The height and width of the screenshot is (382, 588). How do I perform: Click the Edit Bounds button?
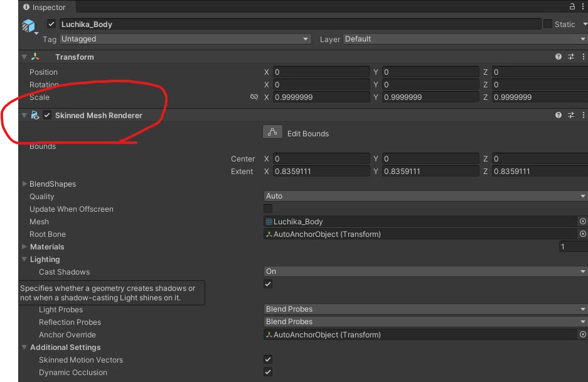272,132
